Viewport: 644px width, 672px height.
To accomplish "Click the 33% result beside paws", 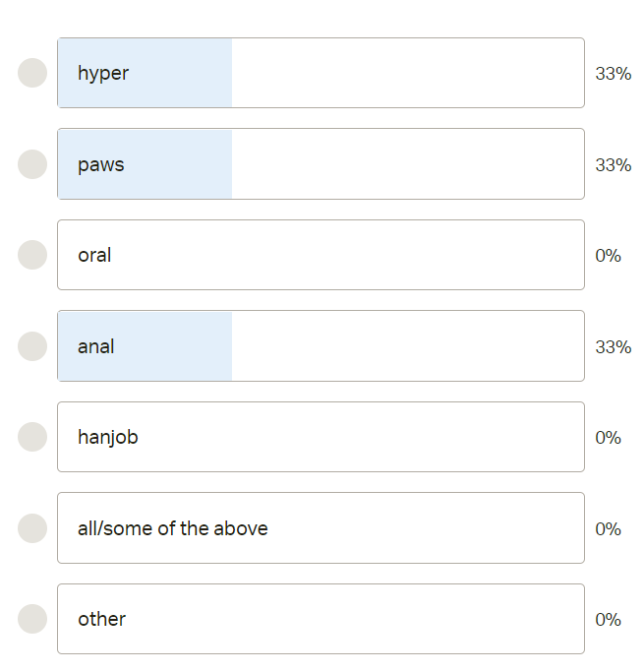I will (613, 165).
